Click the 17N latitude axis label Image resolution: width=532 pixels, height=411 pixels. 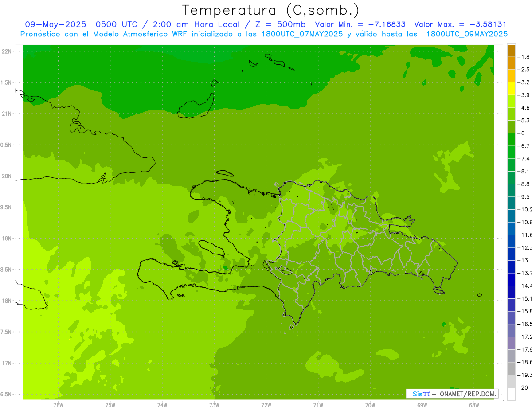7,363
